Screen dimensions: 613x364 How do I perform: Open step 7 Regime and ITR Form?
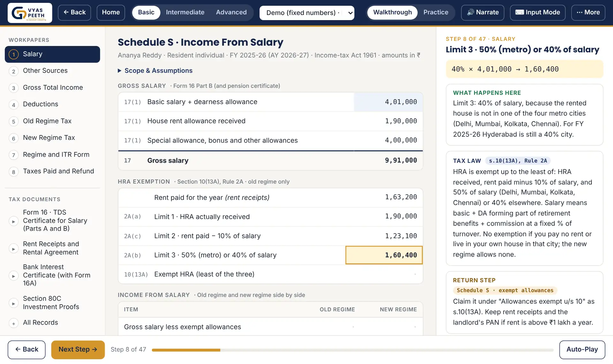(52, 155)
